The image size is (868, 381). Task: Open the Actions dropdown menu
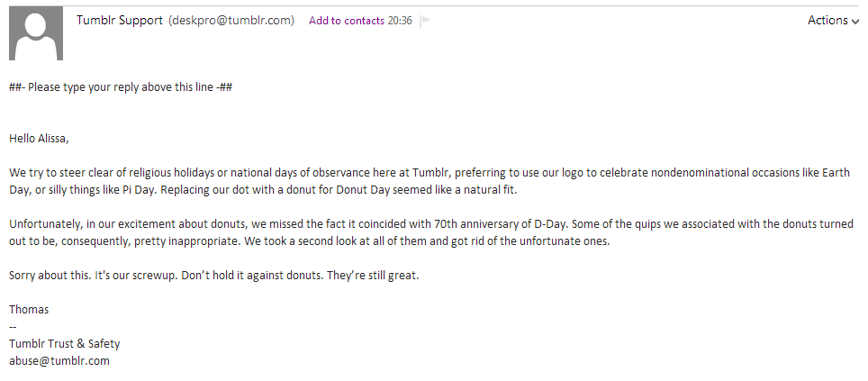[833, 21]
